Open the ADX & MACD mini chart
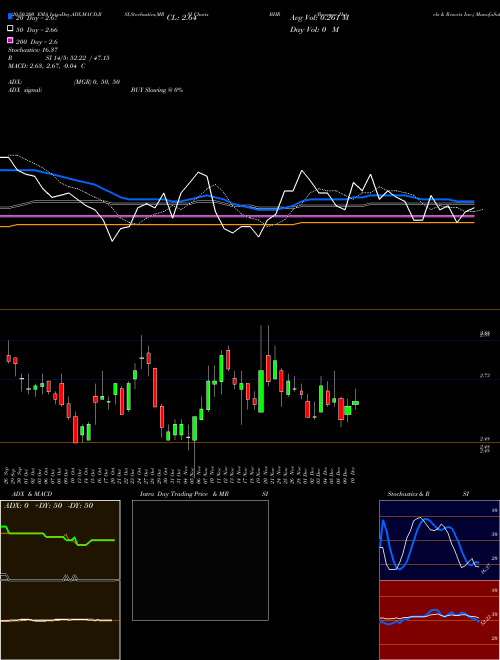 click(x=60, y=580)
